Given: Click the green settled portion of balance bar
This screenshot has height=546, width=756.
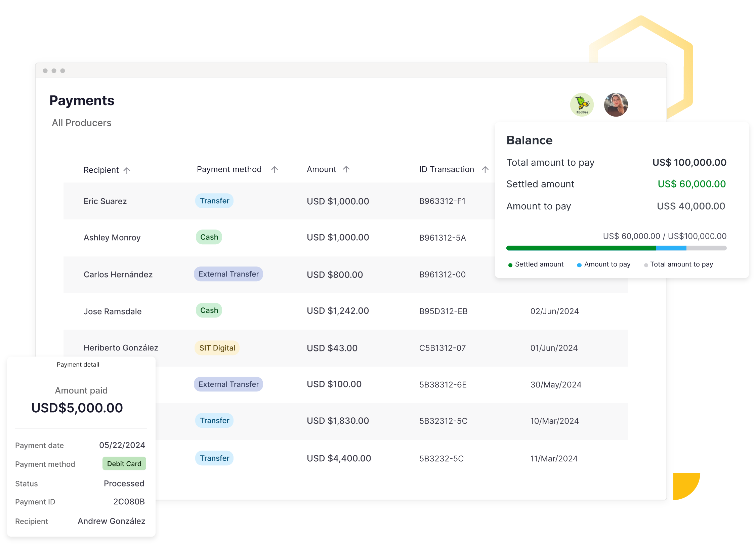Looking at the screenshot, I should pos(581,248).
